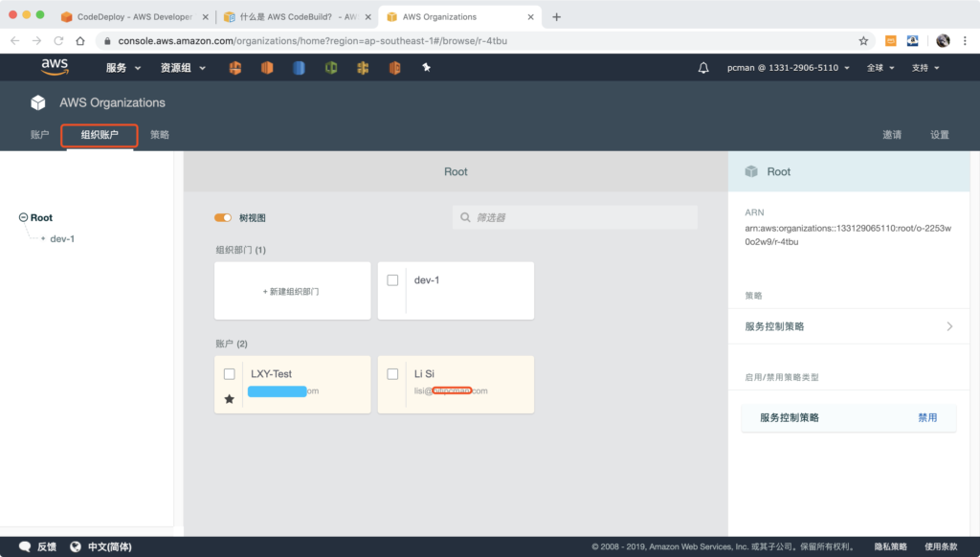The height and width of the screenshot is (557, 980).
Task: Click the AWS logo home icon
Action: pyautogui.click(x=55, y=67)
